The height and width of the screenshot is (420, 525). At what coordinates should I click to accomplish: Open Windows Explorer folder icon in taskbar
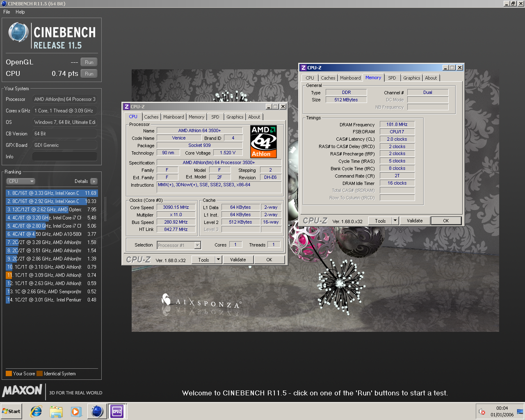[x=56, y=411]
